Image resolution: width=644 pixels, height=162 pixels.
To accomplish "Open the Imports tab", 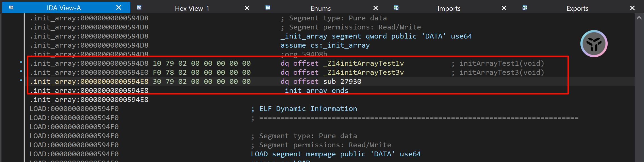I will click(449, 8).
